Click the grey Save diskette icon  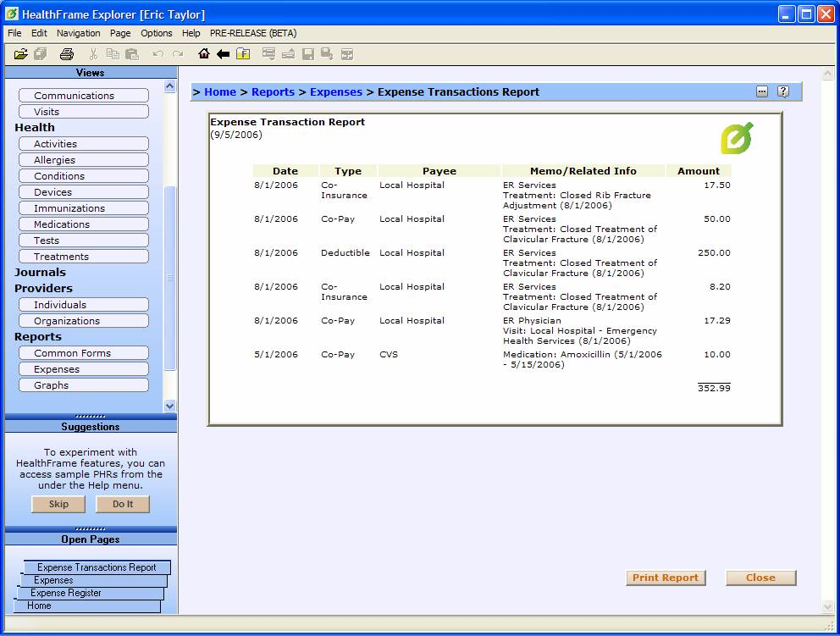pyautogui.click(x=308, y=54)
